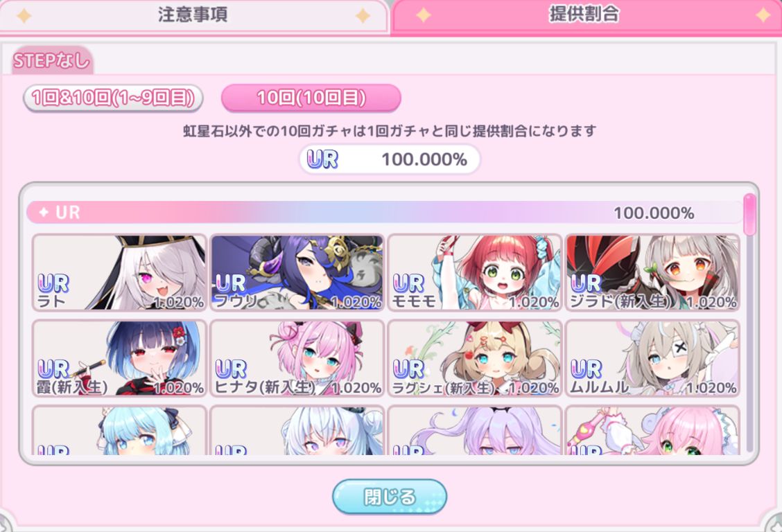Viewport: 782px width, 532px height.
Task: Click the UR 100.000% section header bar
Action: [384, 213]
